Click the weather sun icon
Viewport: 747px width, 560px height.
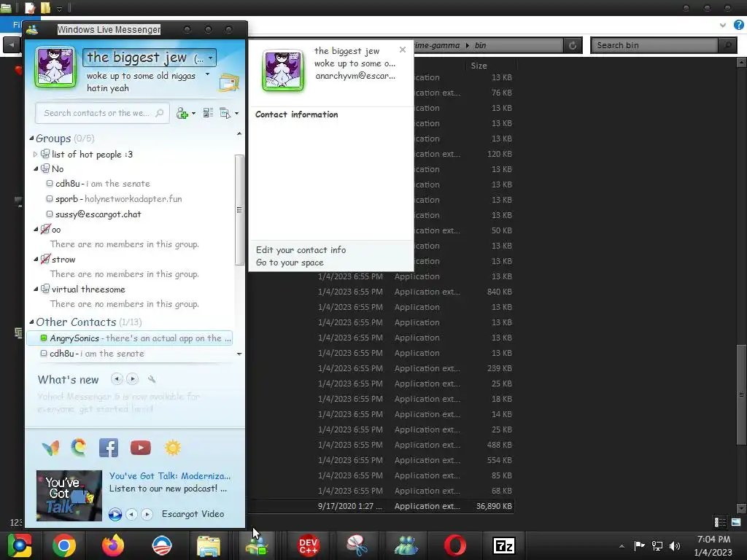pyautogui.click(x=173, y=448)
